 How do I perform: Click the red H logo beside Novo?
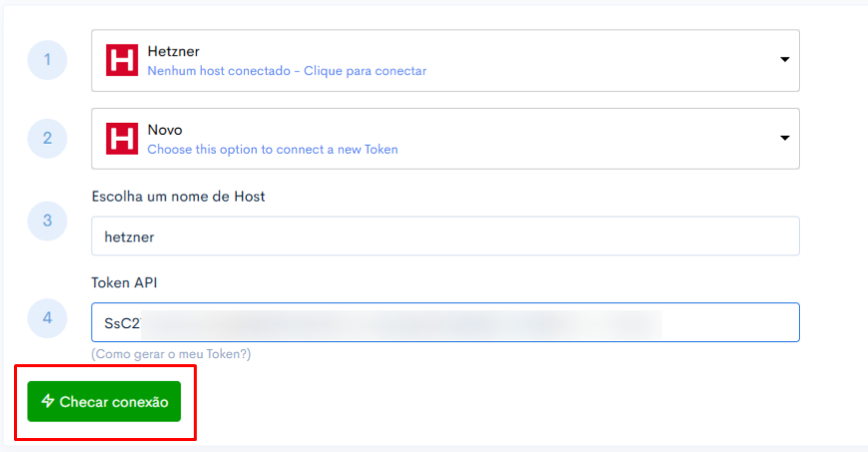122,139
